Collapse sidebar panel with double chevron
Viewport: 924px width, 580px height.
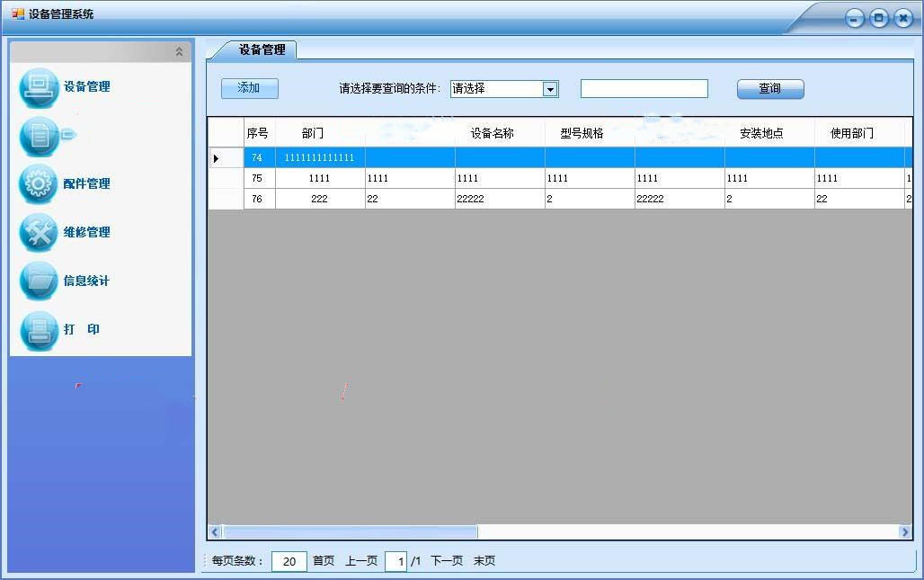click(x=179, y=52)
